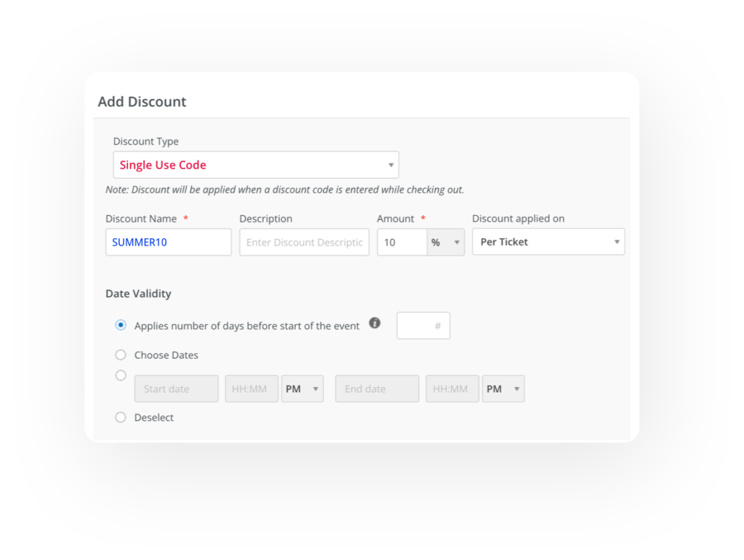The image size is (744, 560).
Task: Click the End date field
Action: (377, 389)
